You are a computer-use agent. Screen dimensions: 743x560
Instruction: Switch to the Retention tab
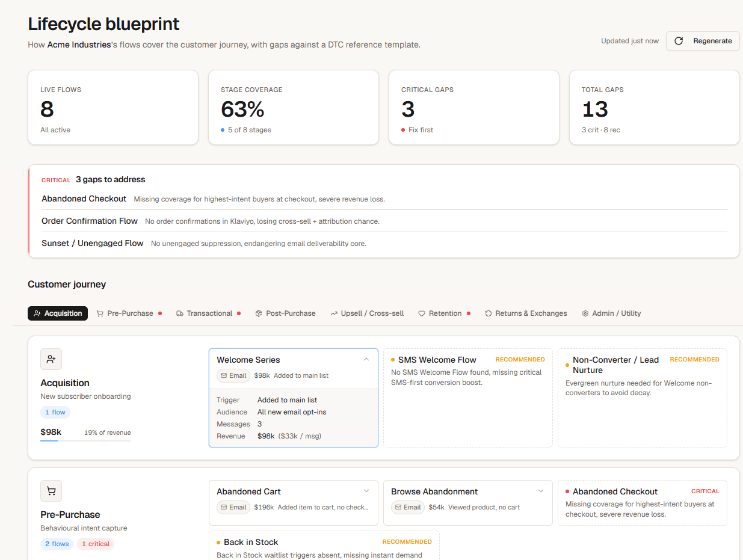(x=445, y=313)
